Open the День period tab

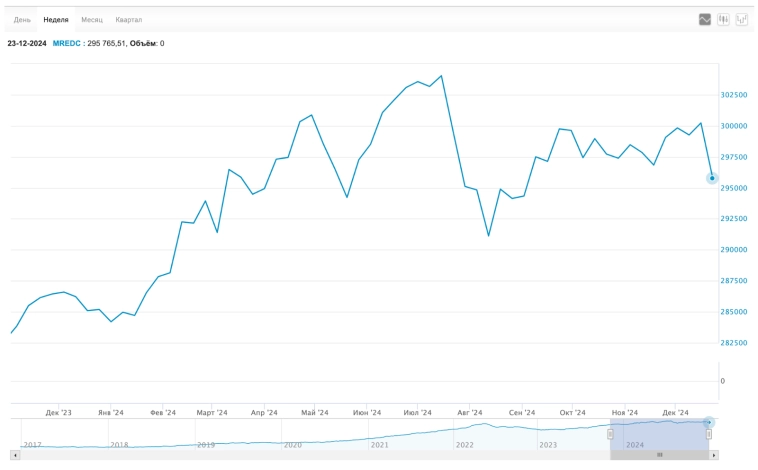[22, 19]
